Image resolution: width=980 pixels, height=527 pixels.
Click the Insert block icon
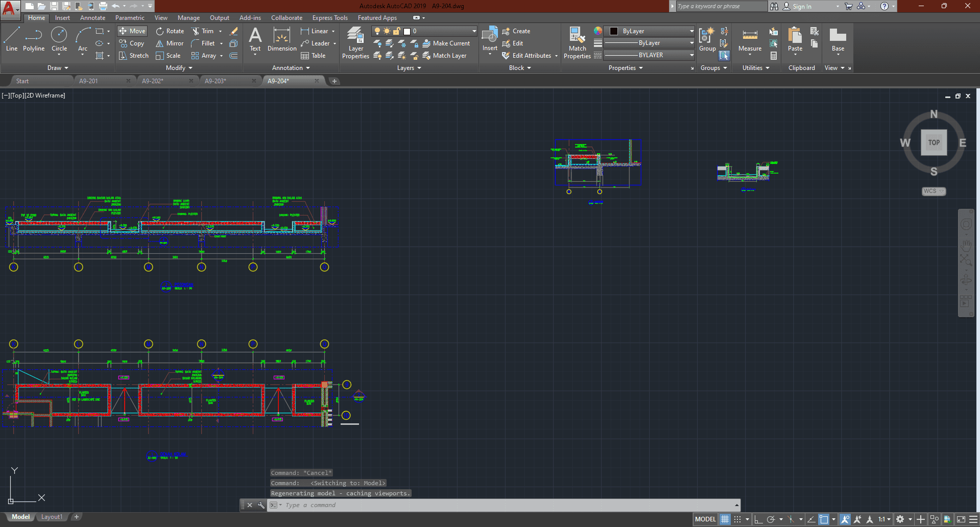490,39
